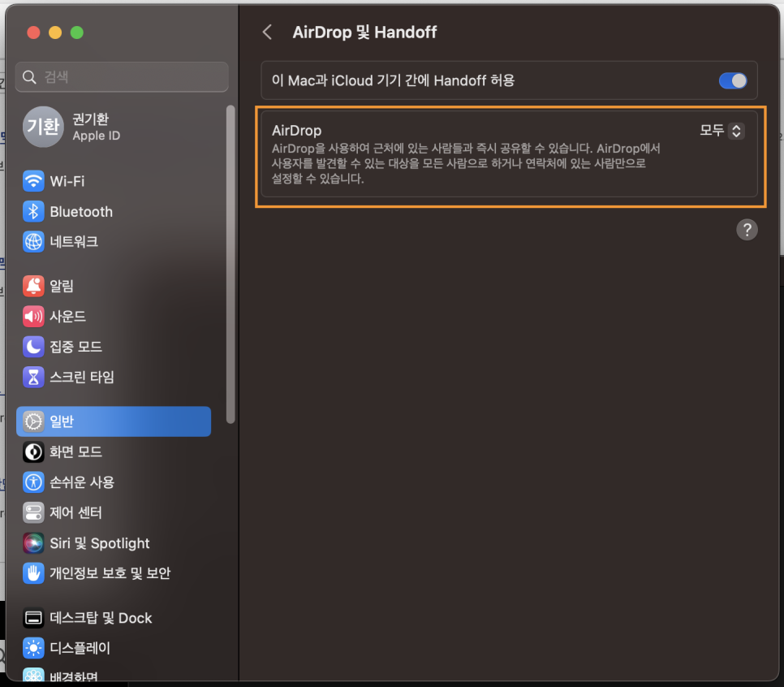Screen dimensions: 784x687
Task: Select the 손쉬운 사용 accessibility icon
Action: point(33,482)
